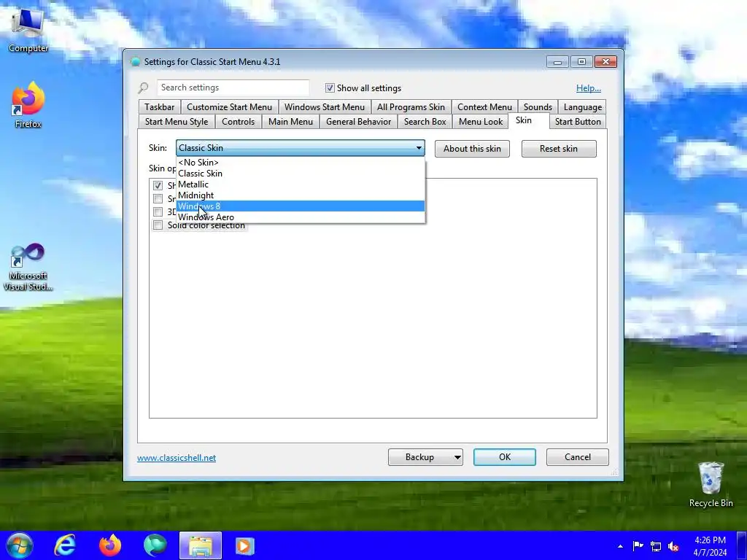This screenshot has width=747, height=560.
Task: Uncheck the first checked skin option
Action: tap(158, 185)
